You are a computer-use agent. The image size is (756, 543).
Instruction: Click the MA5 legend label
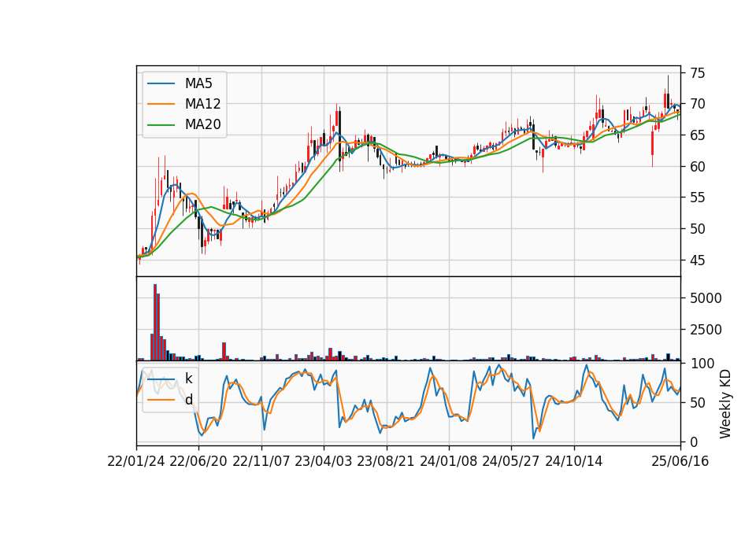(x=198, y=83)
